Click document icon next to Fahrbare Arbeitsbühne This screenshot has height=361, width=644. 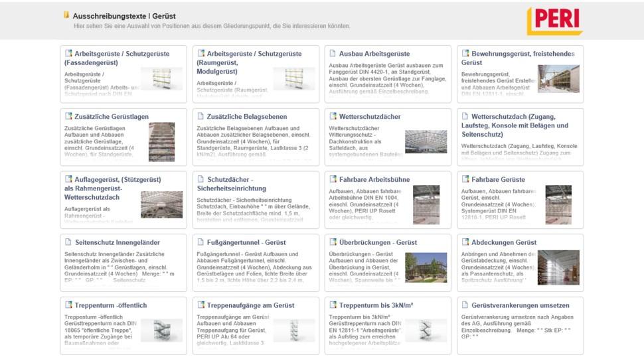coord(333,180)
